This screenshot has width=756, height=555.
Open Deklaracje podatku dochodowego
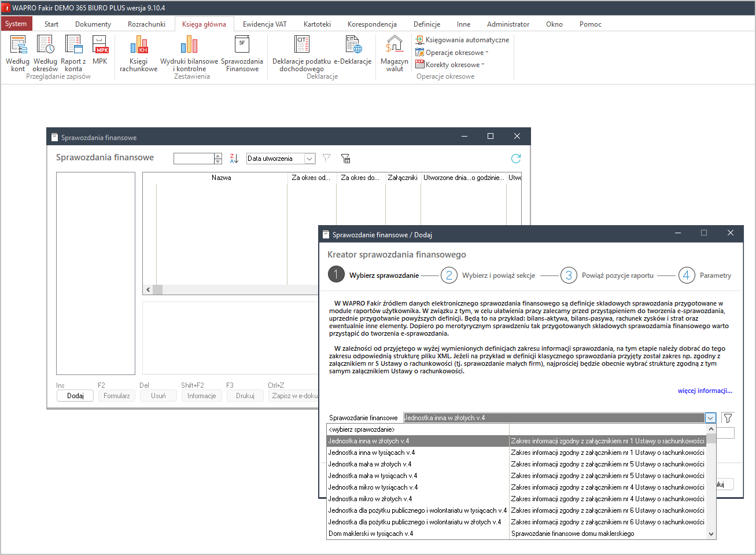[x=301, y=53]
